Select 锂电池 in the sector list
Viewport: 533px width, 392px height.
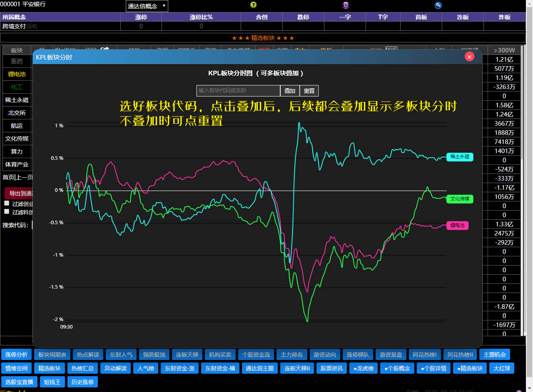tap(17, 74)
